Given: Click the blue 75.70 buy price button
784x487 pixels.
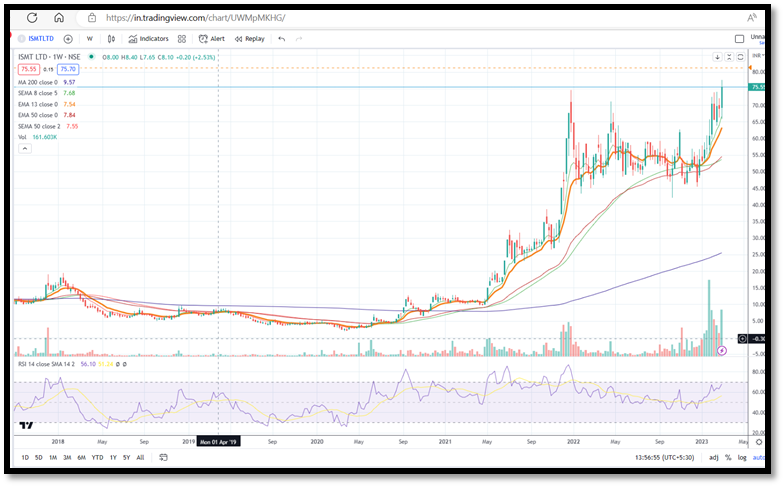Looking at the screenshot, I should pyautogui.click(x=68, y=69).
